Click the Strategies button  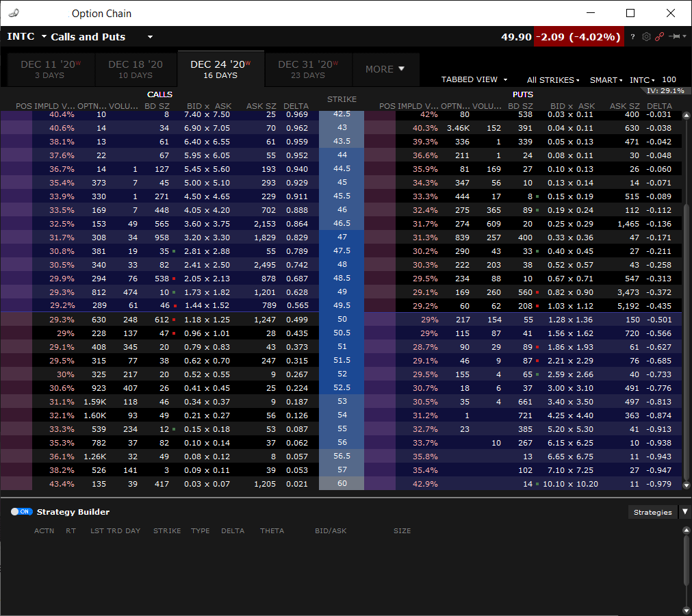pyautogui.click(x=652, y=512)
